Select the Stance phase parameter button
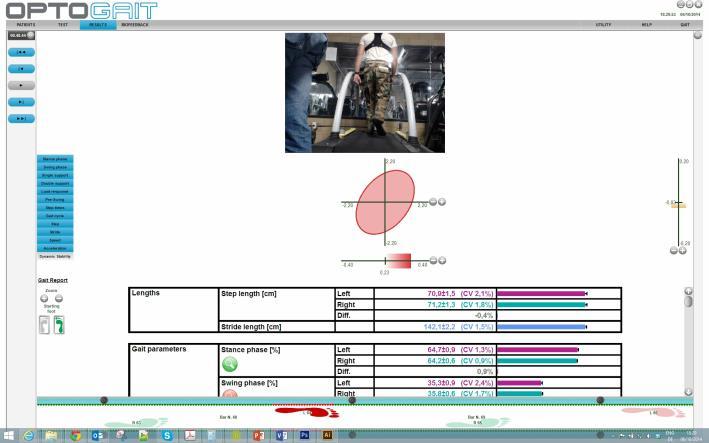The image size is (709, 443). click(55, 159)
